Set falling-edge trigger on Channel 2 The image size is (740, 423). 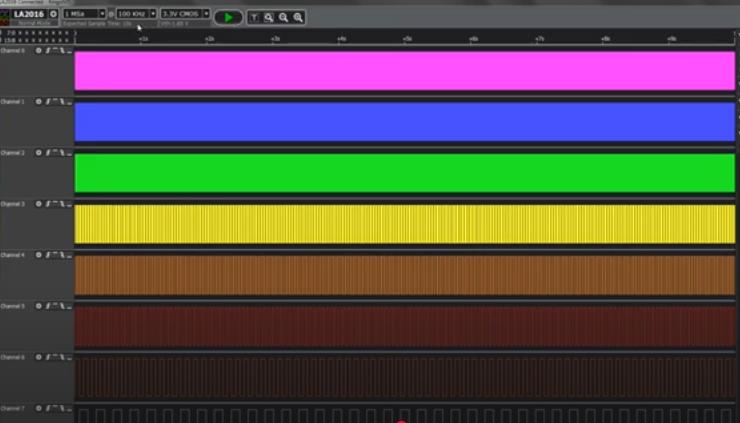(62, 152)
